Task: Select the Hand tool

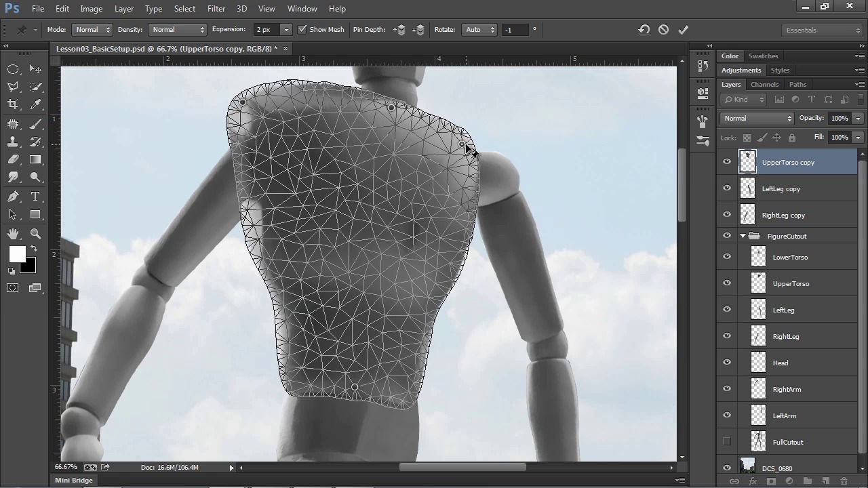Action: (13, 234)
